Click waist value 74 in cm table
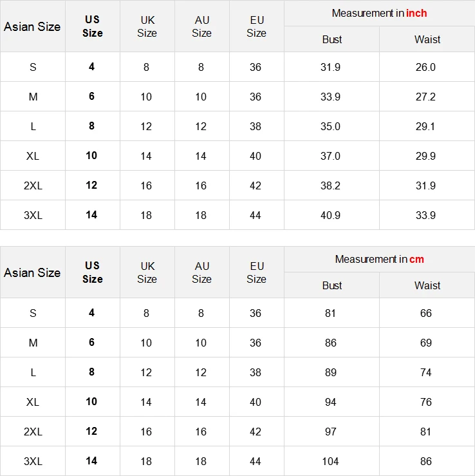The image size is (475, 476). pyautogui.click(x=425, y=372)
